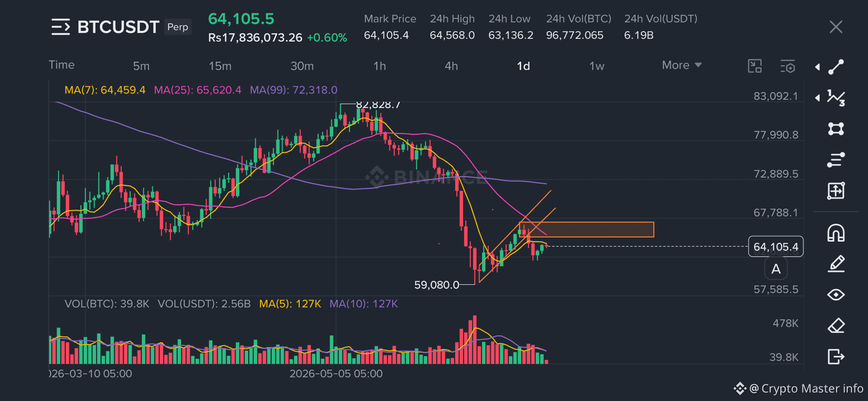Select the trend line drawing tool

836,67
